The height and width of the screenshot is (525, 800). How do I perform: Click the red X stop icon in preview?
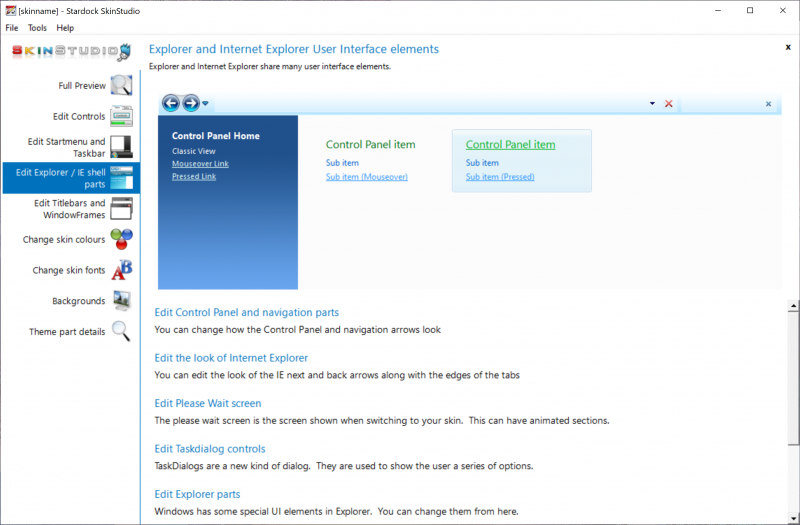pos(668,104)
